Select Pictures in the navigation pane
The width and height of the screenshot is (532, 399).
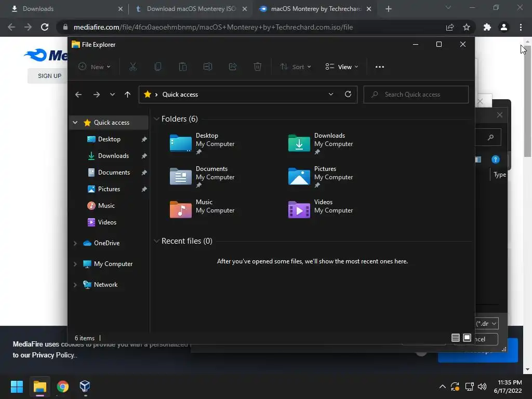coord(109,189)
